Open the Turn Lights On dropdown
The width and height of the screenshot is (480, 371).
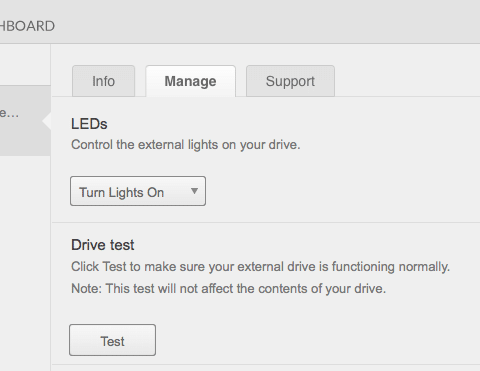point(138,191)
